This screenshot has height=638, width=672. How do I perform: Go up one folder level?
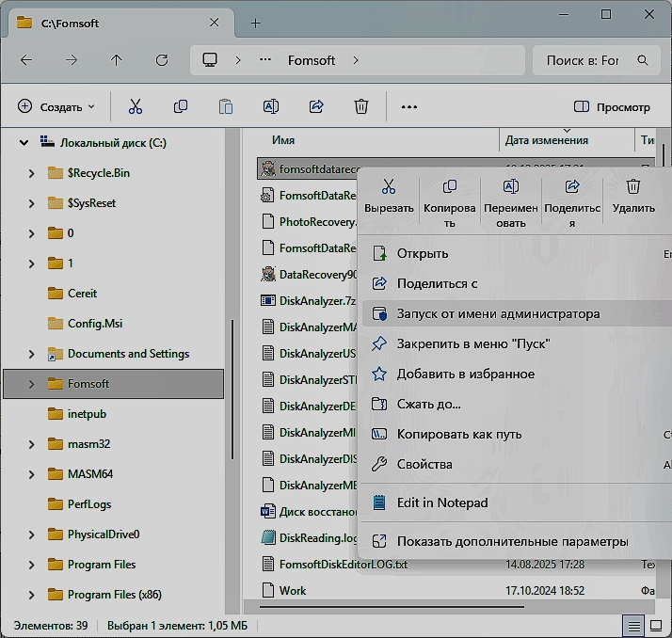(x=116, y=60)
